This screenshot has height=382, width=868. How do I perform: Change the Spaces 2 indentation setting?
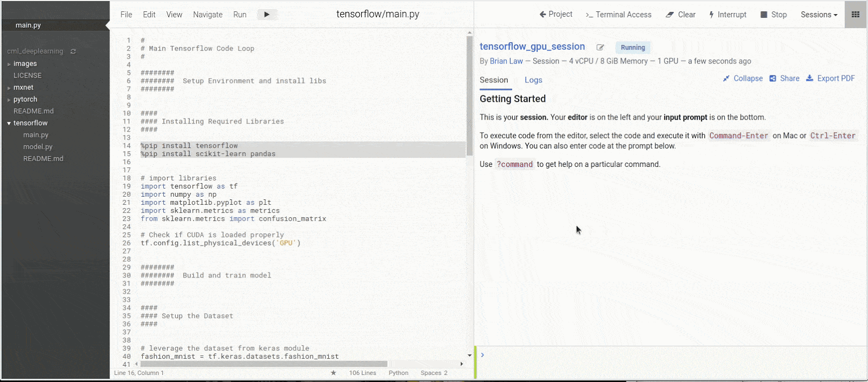pyautogui.click(x=434, y=373)
